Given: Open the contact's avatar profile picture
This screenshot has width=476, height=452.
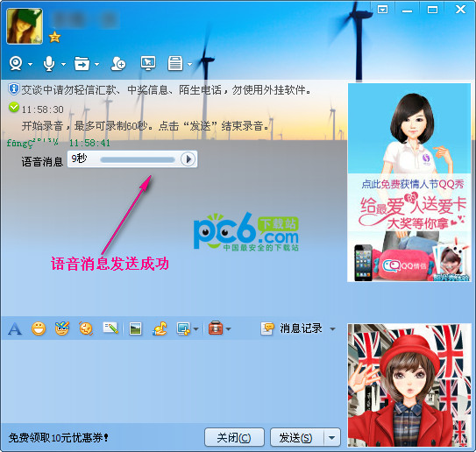Looking at the screenshot, I should (25, 26).
